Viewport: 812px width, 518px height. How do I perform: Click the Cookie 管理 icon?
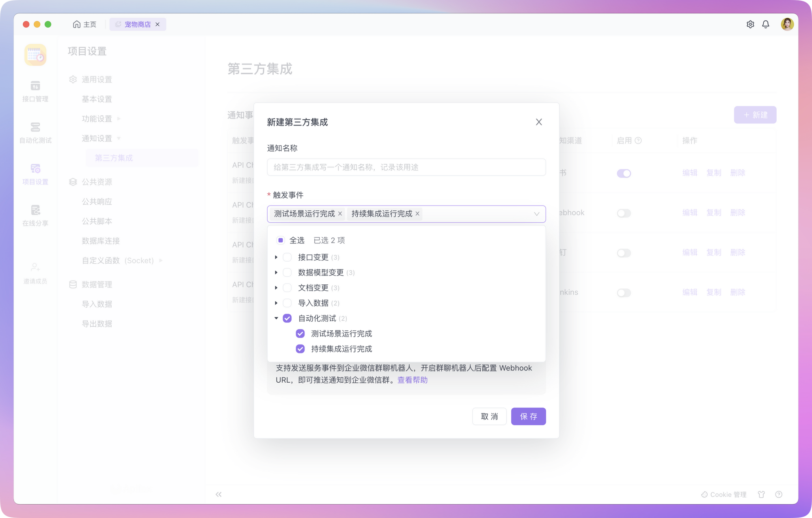704,494
